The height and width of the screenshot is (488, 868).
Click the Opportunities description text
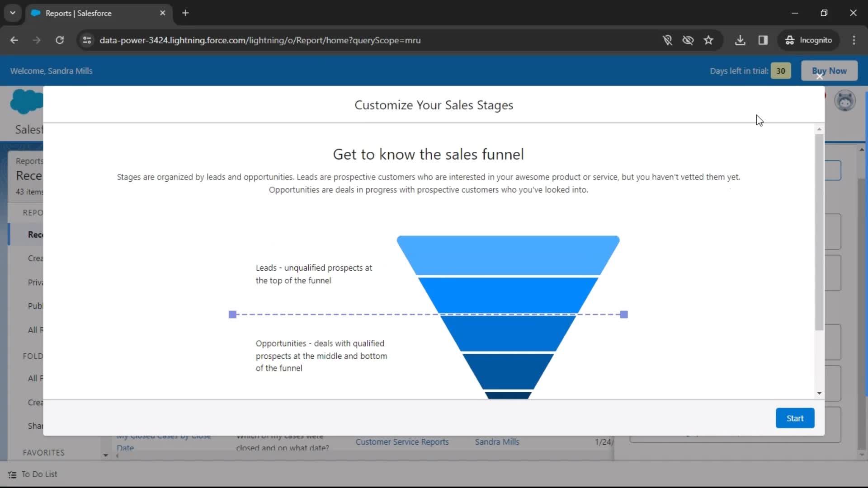pyautogui.click(x=321, y=356)
